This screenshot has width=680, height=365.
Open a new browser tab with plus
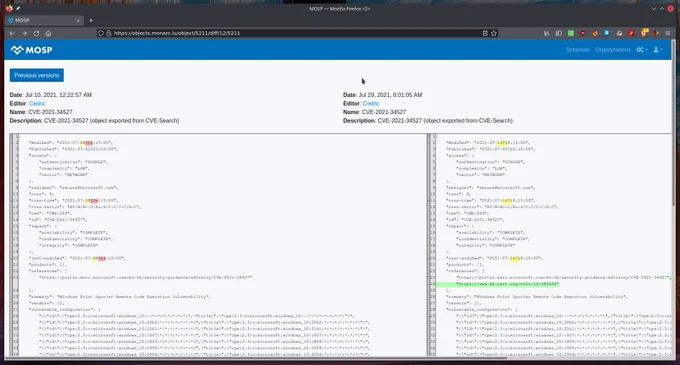[91, 20]
